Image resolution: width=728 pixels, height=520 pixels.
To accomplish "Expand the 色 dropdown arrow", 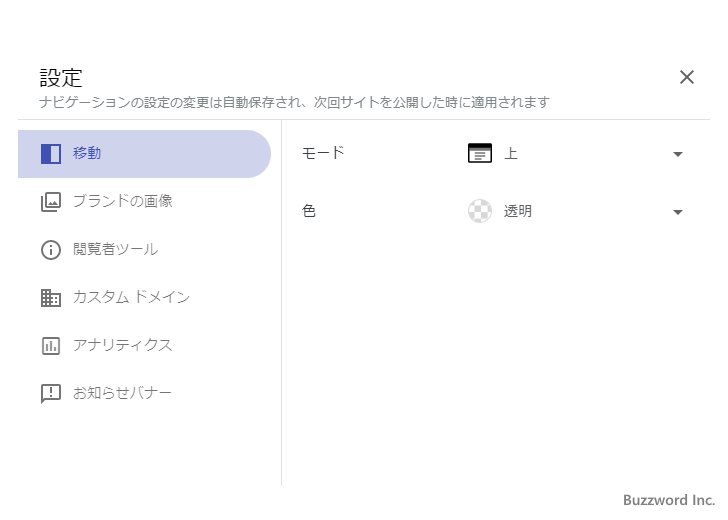I will pos(677,212).
